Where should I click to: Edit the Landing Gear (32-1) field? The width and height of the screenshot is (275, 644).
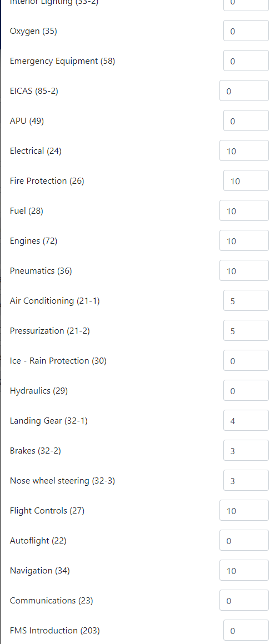point(246,421)
